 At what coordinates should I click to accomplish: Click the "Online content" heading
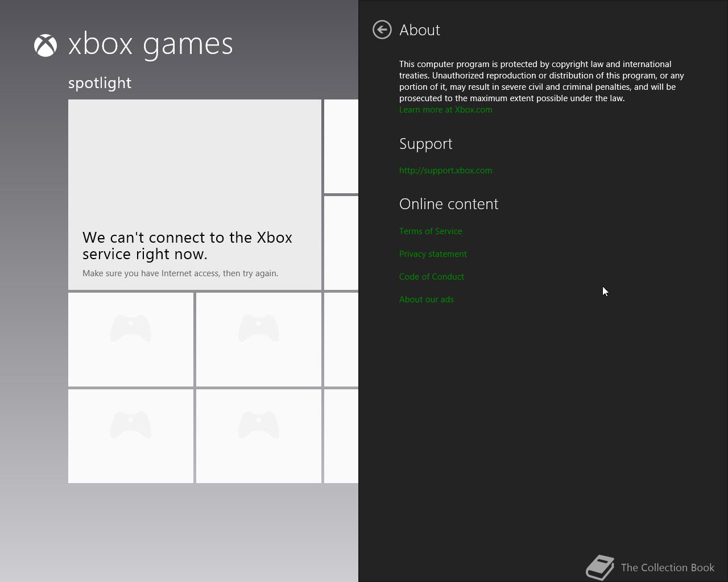pos(449,204)
